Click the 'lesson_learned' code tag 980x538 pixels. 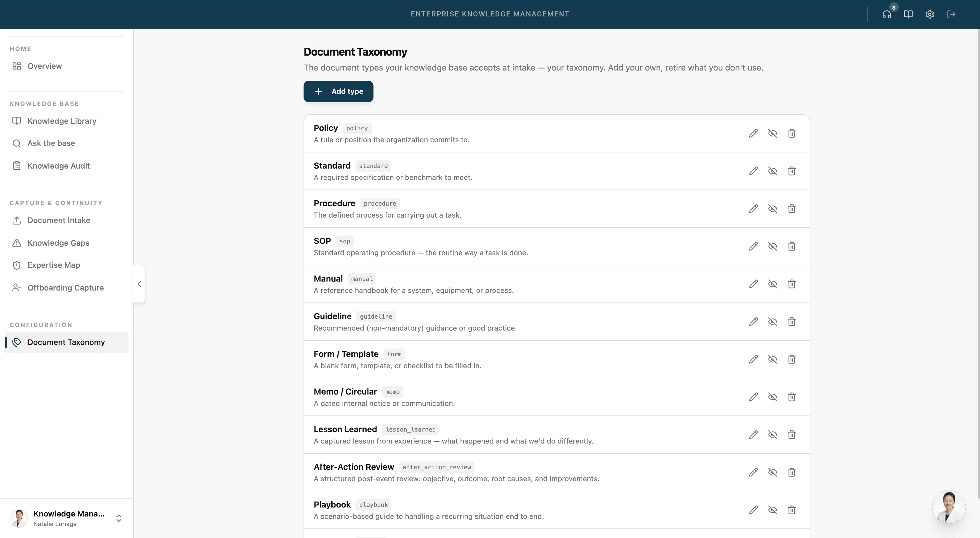point(411,430)
